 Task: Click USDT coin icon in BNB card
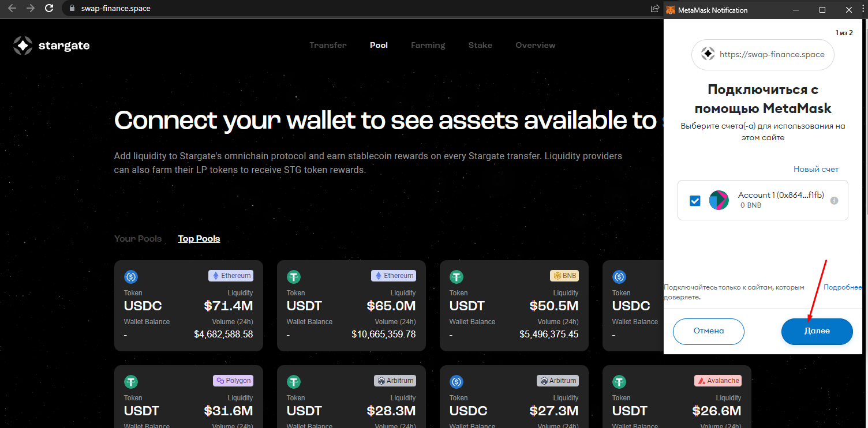pyautogui.click(x=457, y=276)
